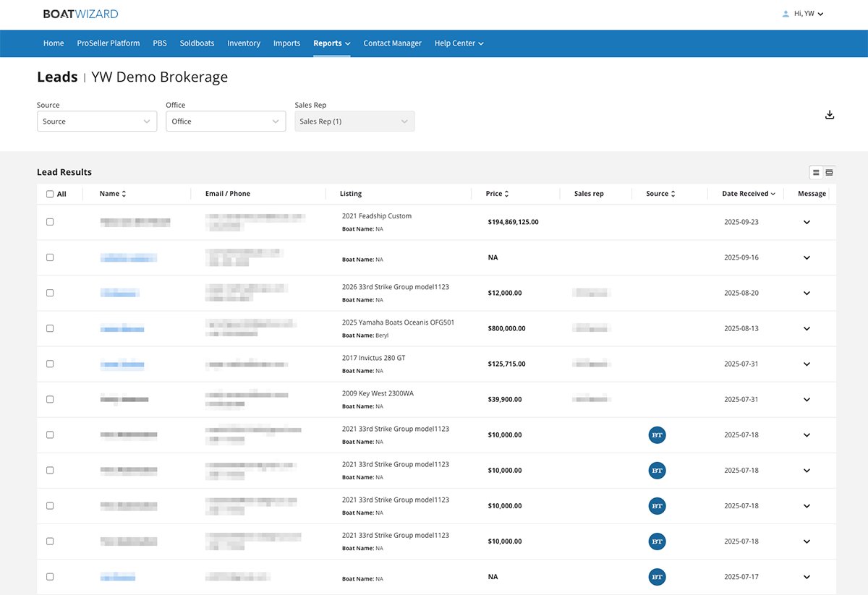Image resolution: width=868 pixels, height=595 pixels.
Task: Sort leads by Source column arrows
Action: (673, 194)
